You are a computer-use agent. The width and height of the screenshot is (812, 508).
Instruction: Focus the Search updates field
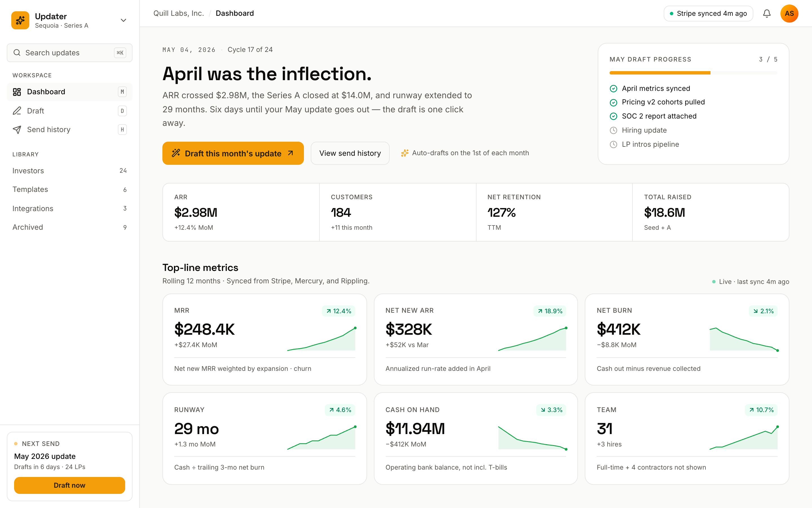pyautogui.click(x=69, y=53)
